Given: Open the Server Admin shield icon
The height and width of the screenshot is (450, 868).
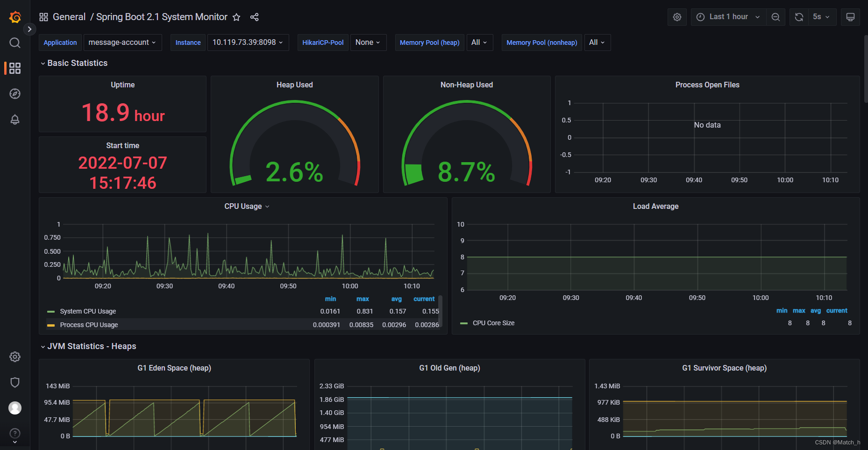Looking at the screenshot, I should [15, 383].
